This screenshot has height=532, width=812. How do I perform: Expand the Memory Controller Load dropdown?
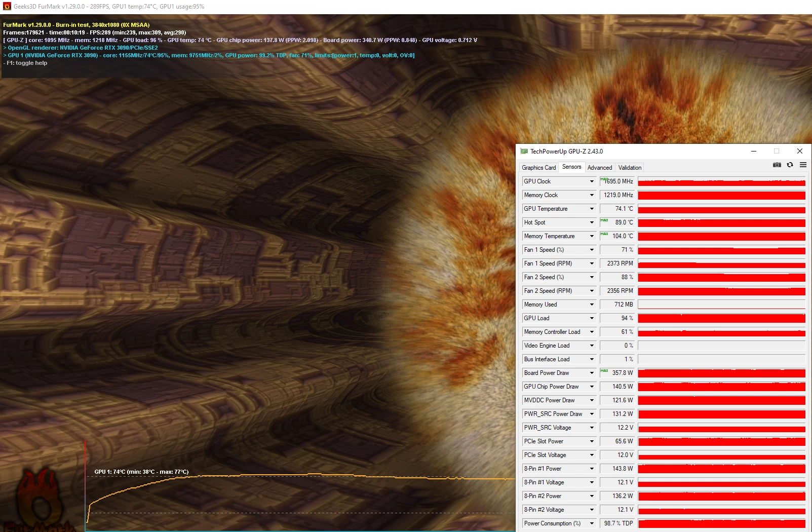coord(592,332)
